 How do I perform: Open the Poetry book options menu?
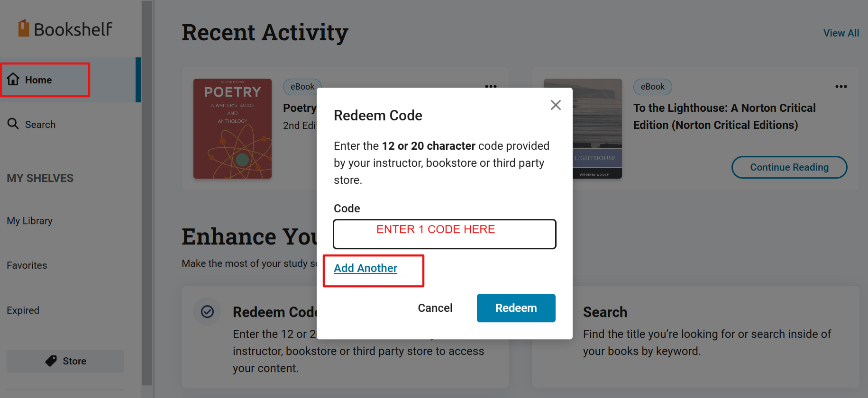(x=491, y=87)
